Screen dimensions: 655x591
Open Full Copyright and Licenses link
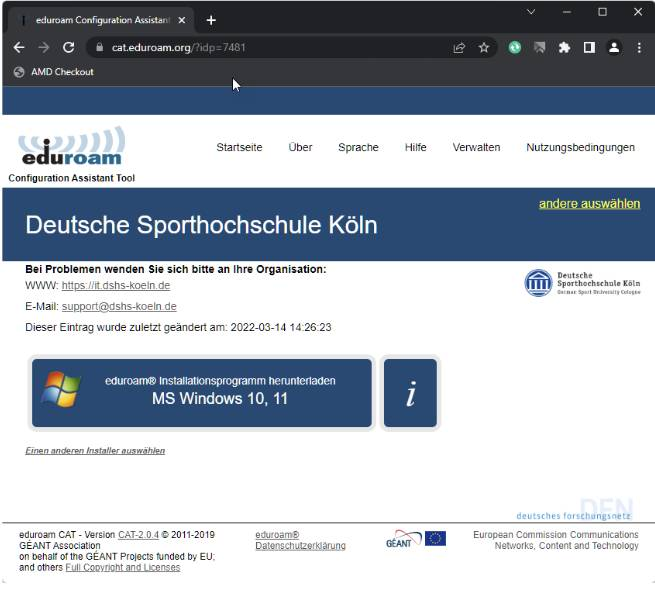click(x=123, y=567)
